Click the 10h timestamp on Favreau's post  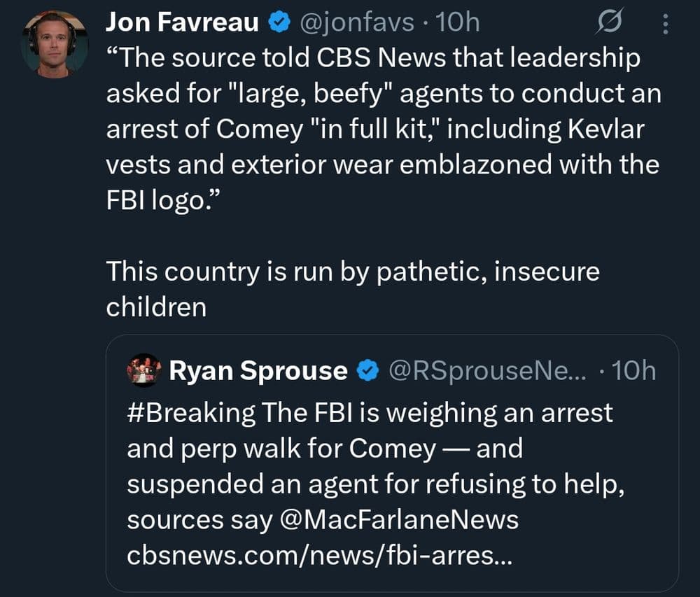(x=458, y=23)
